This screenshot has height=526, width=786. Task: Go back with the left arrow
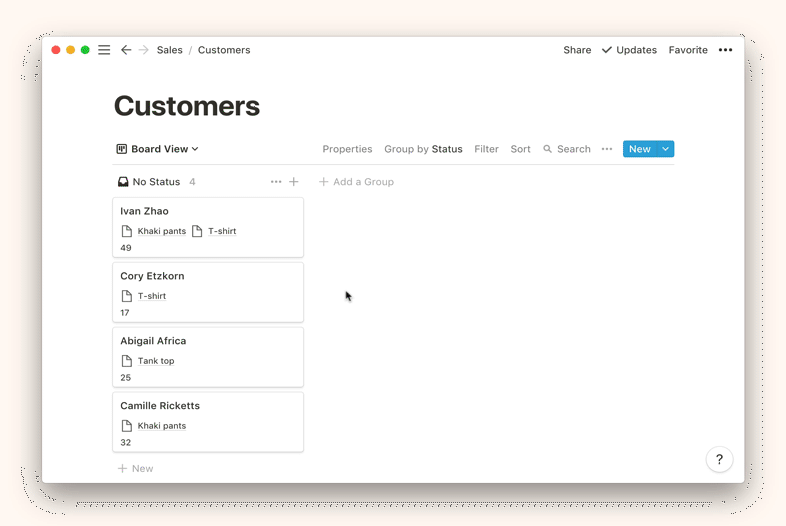coord(126,50)
